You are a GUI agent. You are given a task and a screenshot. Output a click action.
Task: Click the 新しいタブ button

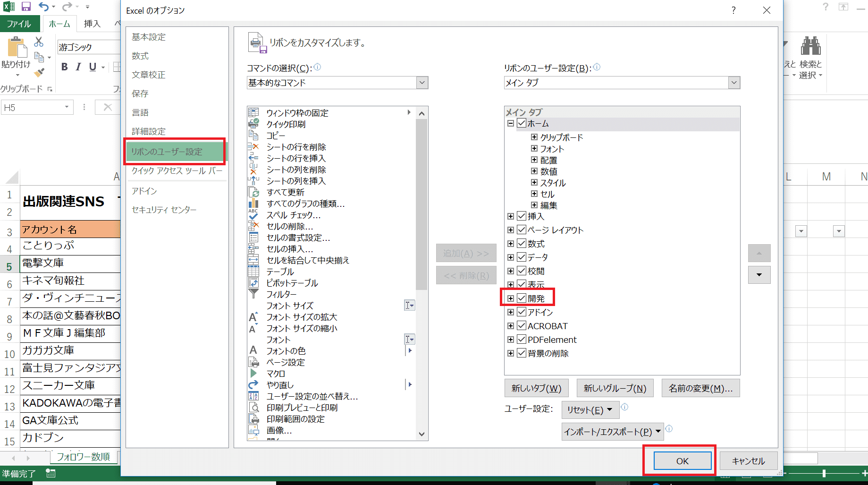pos(537,388)
